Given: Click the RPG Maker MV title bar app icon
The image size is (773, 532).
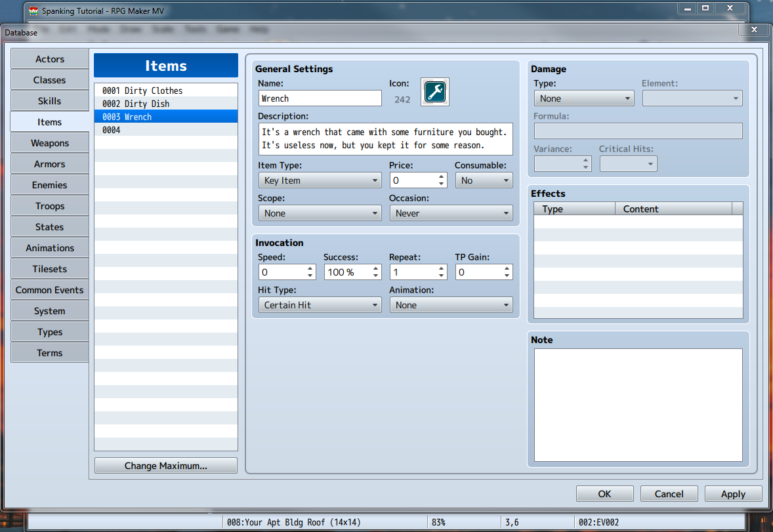Looking at the screenshot, I should coord(33,10).
